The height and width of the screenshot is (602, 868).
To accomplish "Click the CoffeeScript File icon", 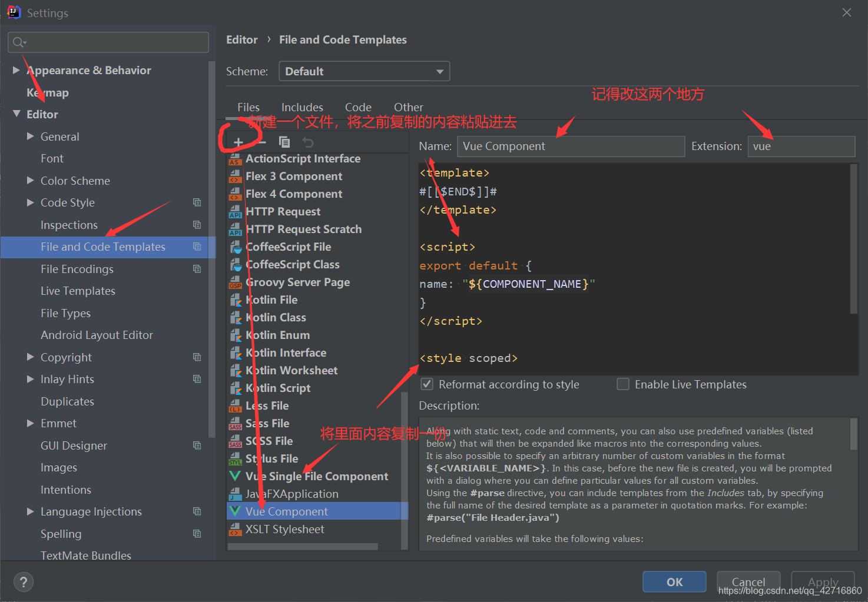I will coord(235,247).
